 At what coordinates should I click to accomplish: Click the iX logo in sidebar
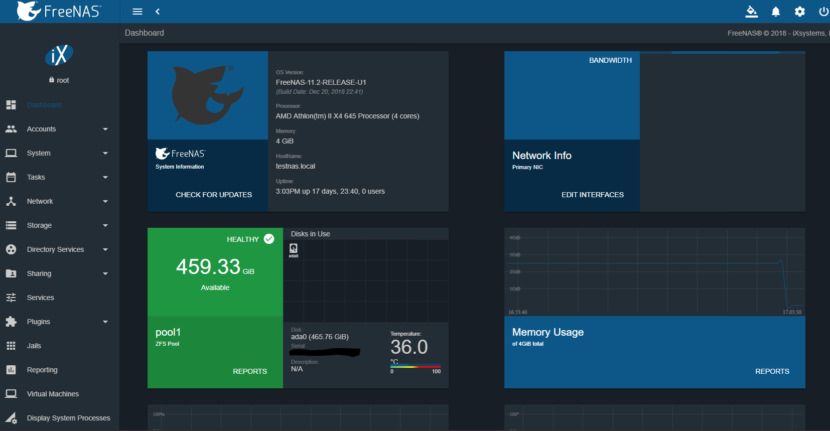tap(59, 55)
